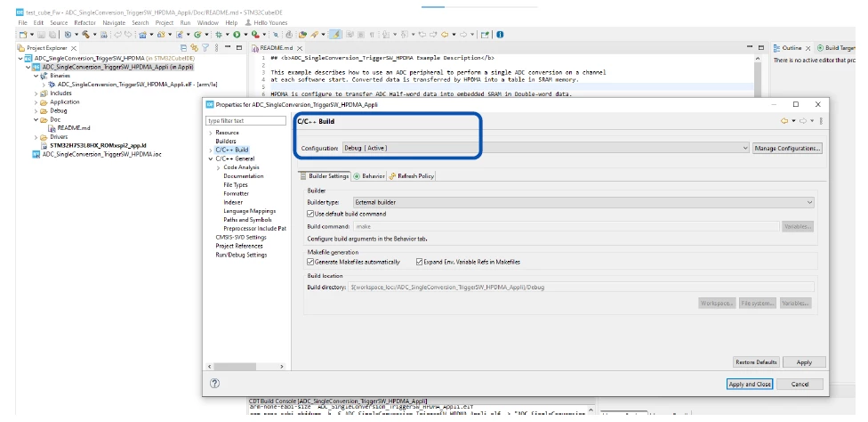Open the Builder type dropdown

point(583,202)
